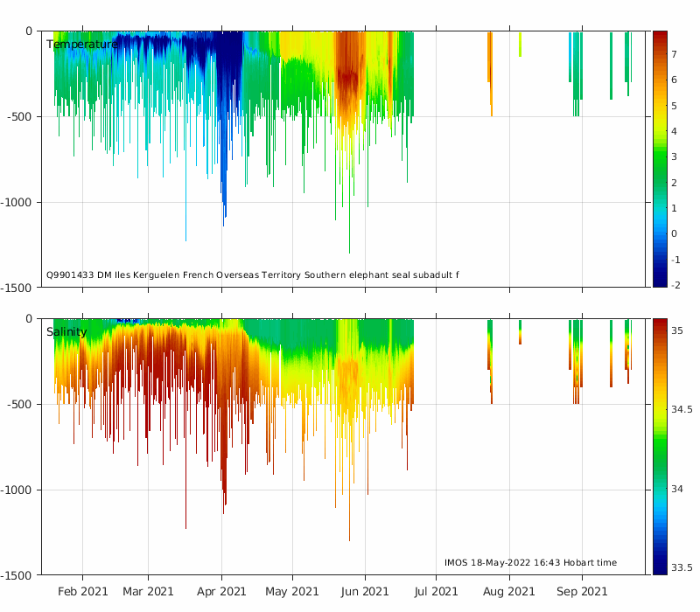Click the Apr 2021 x-axis label
Viewport: 700px width, 612px height.
pyautogui.click(x=221, y=592)
